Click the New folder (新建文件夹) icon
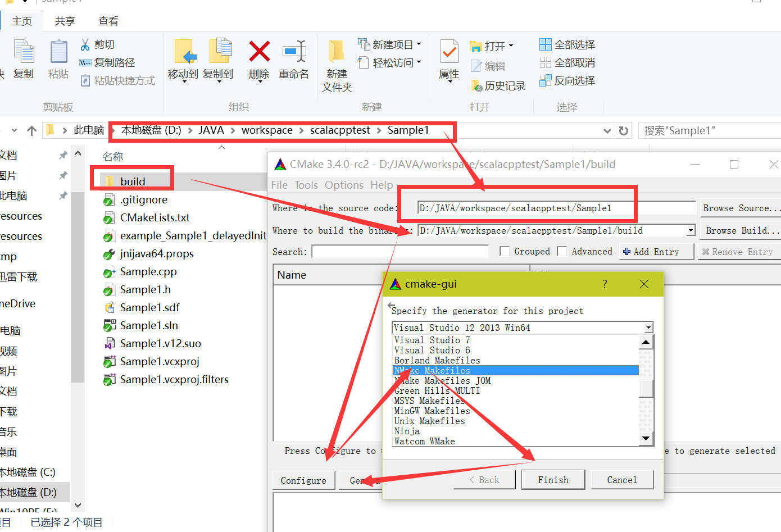The height and width of the screenshot is (532, 781). [x=336, y=52]
